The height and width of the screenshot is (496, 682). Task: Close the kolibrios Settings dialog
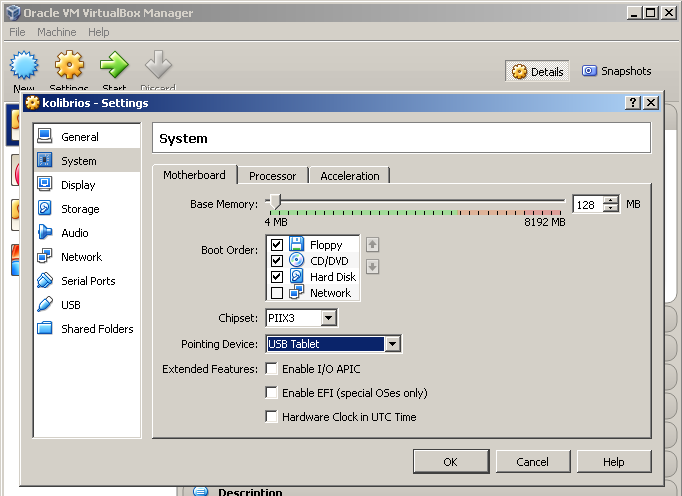[651, 103]
